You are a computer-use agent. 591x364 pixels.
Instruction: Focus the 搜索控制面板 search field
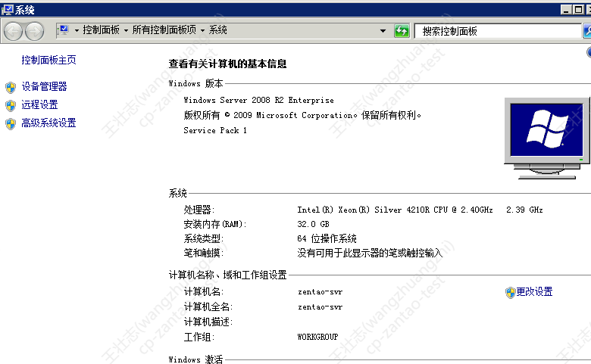coord(498,31)
